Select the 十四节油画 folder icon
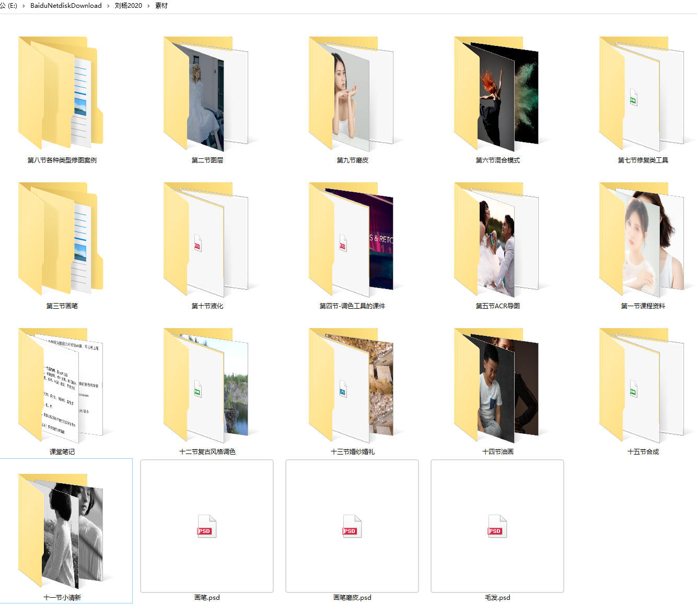 (496, 385)
